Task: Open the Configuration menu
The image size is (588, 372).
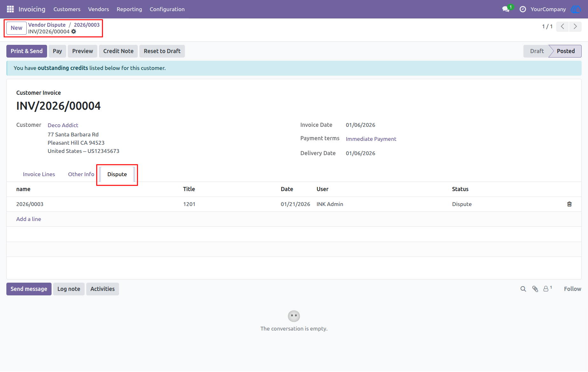Action: 167,9
